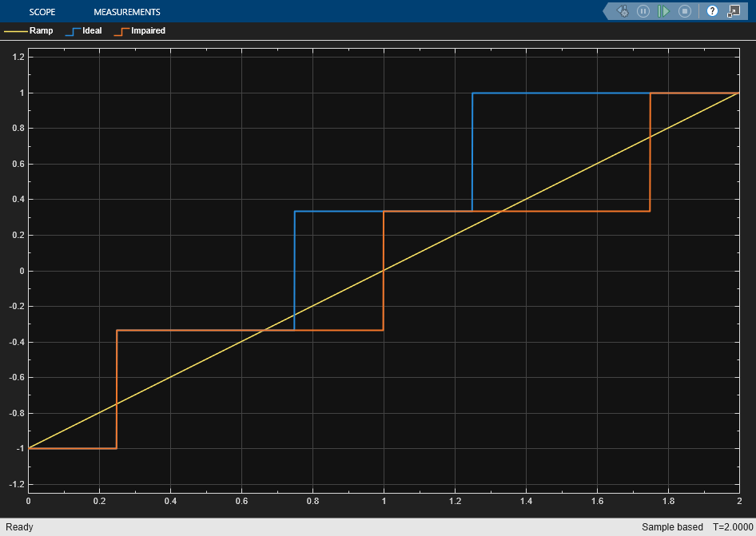The height and width of the screenshot is (536, 756).
Task: Click the T=2.0000 time readout
Action: point(730,527)
